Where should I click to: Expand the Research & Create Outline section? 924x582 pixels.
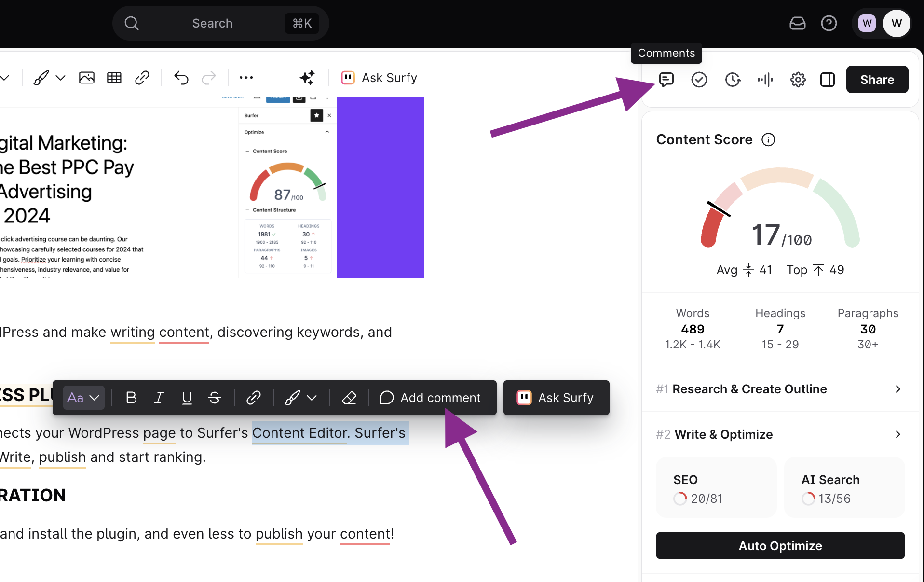(779, 389)
